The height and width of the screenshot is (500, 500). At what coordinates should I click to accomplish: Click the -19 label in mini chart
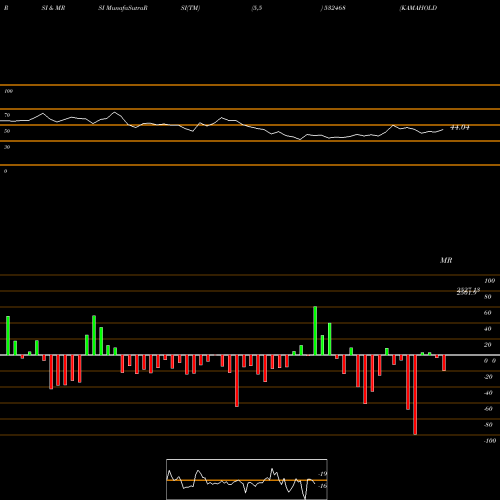click(x=323, y=474)
